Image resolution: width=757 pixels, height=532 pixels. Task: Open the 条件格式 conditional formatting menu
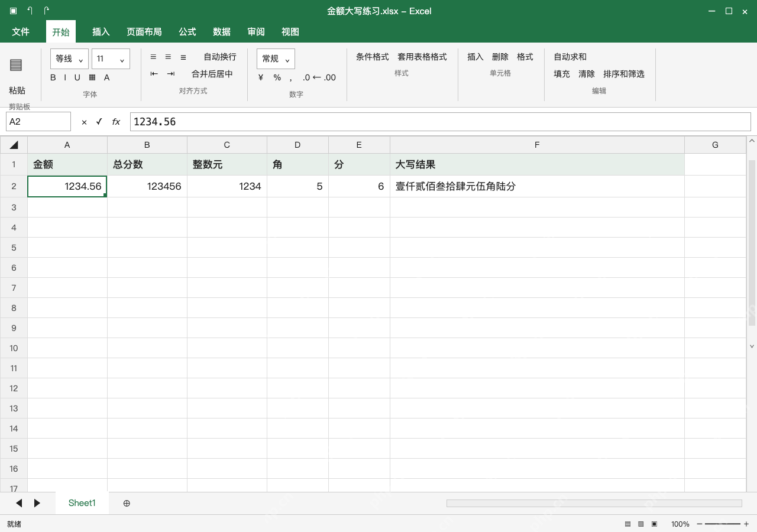[x=373, y=57]
